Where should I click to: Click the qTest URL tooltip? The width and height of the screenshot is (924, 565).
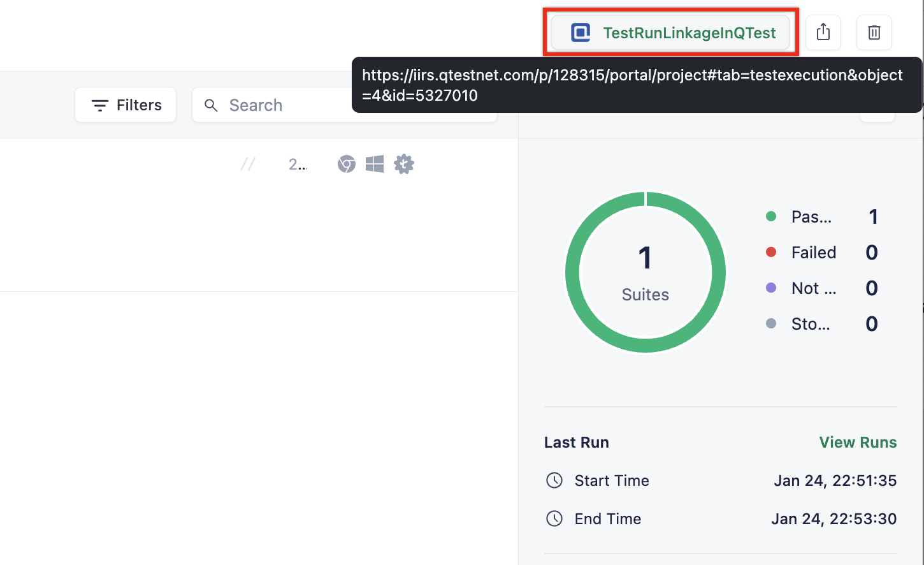click(637, 85)
